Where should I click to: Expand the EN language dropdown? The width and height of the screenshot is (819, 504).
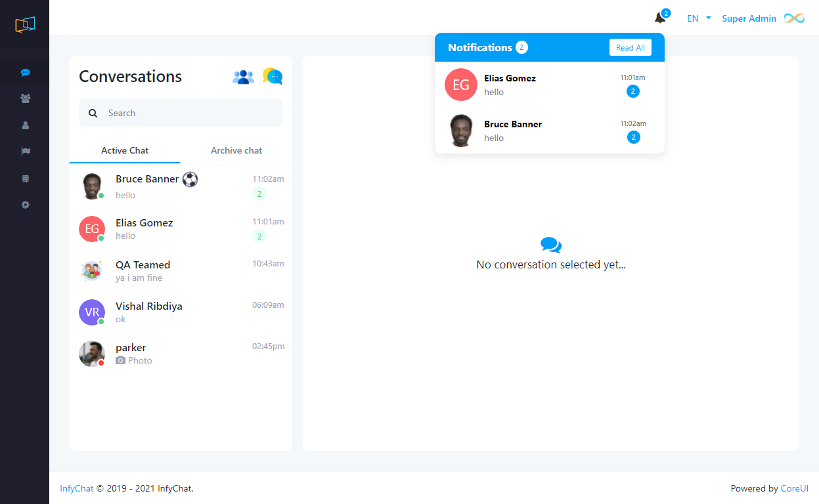[x=699, y=18]
